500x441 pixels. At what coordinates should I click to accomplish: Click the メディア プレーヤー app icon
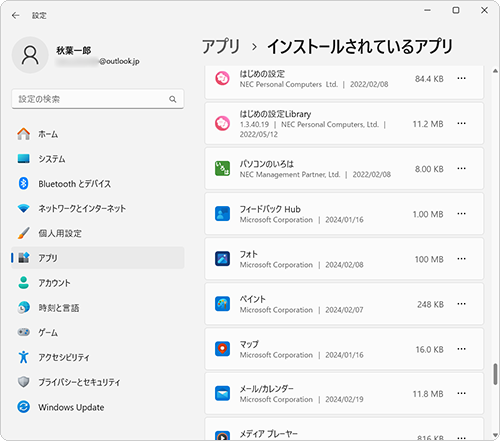[x=222, y=436]
